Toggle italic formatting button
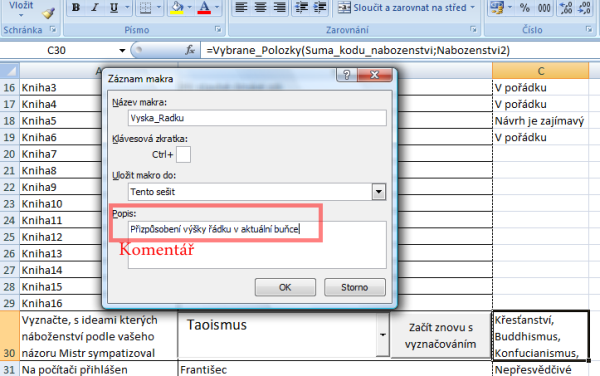 point(95,7)
